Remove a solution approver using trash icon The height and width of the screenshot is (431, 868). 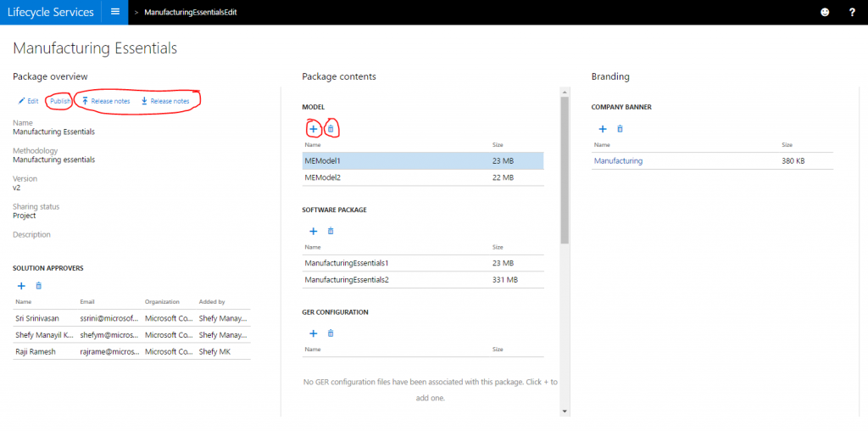[39, 286]
